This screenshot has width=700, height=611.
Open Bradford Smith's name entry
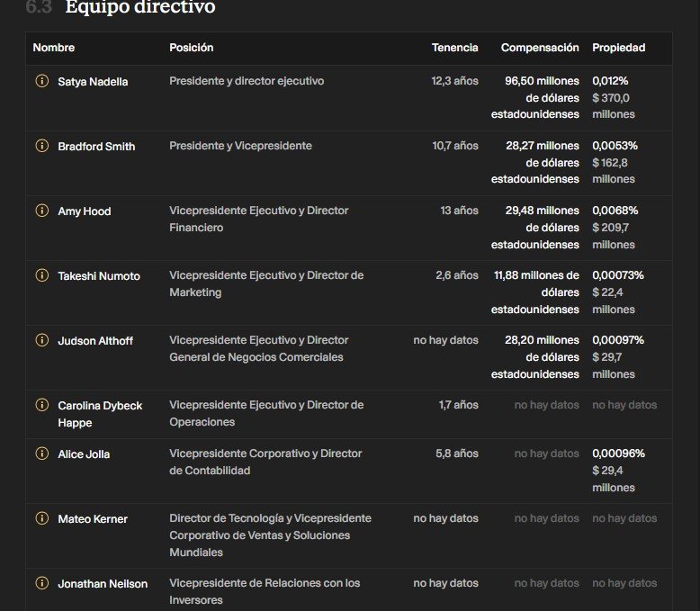(x=96, y=147)
